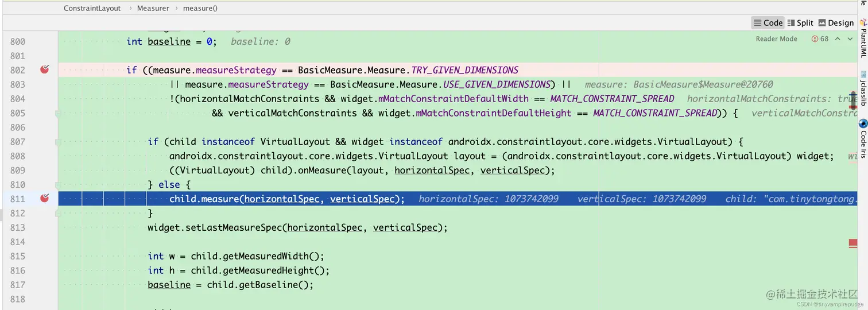Click line number 813 in the gutter
The height and width of the screenshot is (310, 868).
tap(18, 227)
